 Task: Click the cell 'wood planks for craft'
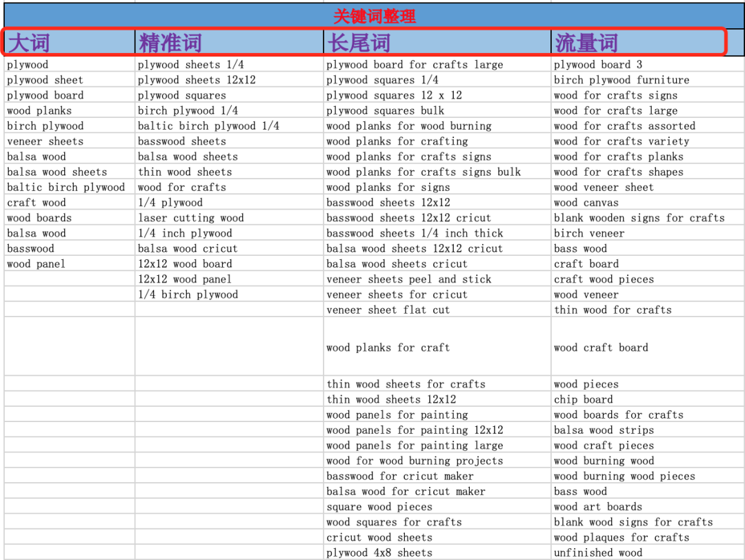tap(437, 347)
